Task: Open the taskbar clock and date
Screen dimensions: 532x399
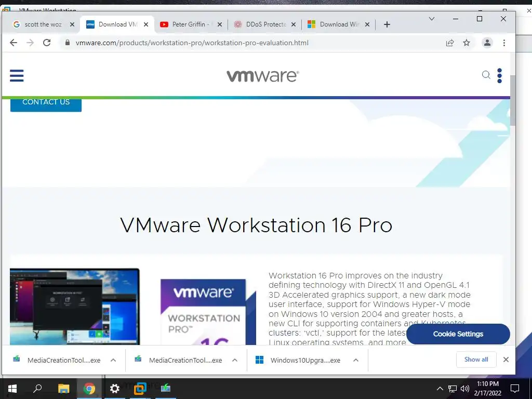Action: point(487,389)
